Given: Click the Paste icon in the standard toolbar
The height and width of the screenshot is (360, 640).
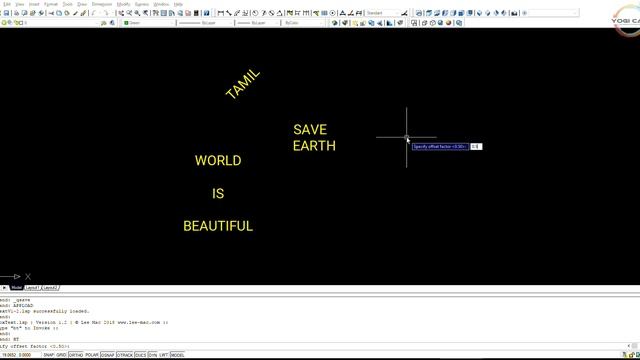Looking at the screenshot, I should (x=67, y=13).
